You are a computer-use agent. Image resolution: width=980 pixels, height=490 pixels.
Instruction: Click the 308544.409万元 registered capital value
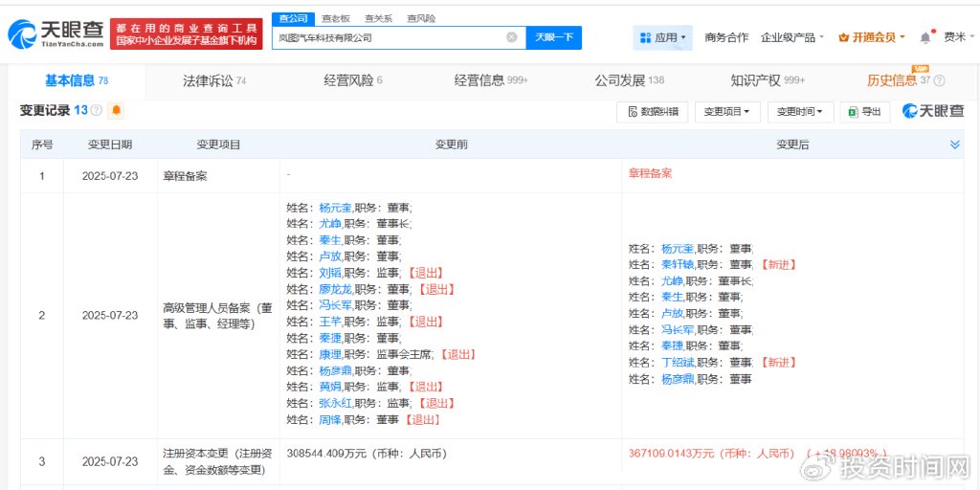click(367, 453)
